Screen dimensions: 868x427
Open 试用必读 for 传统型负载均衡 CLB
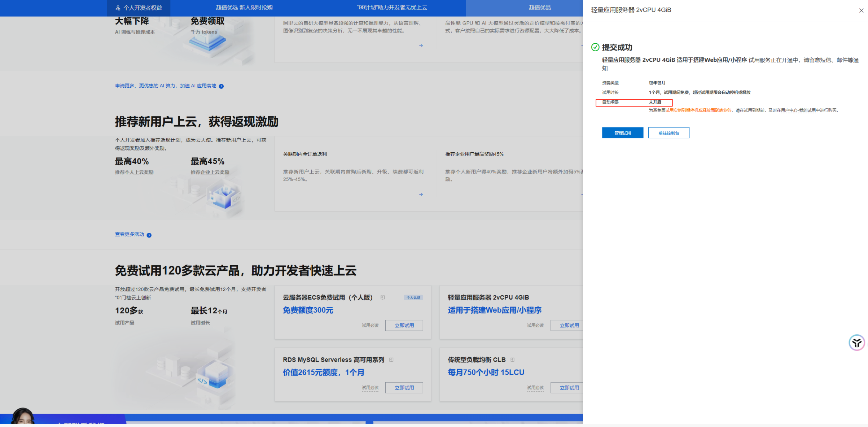(535, 388)
